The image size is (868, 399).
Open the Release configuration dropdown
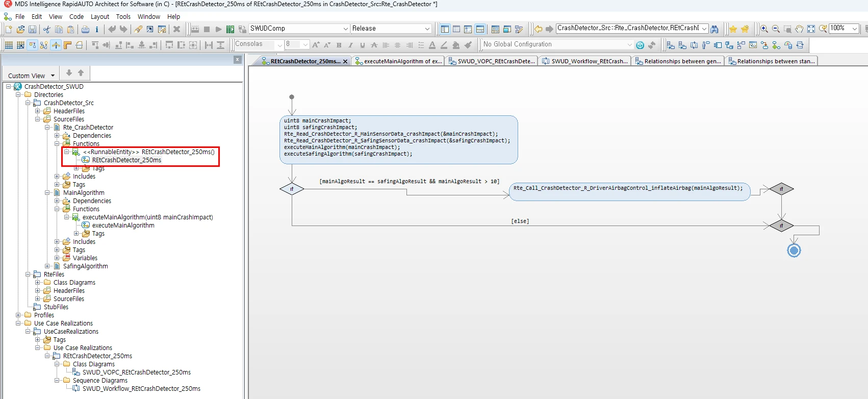tap(391, 29)
